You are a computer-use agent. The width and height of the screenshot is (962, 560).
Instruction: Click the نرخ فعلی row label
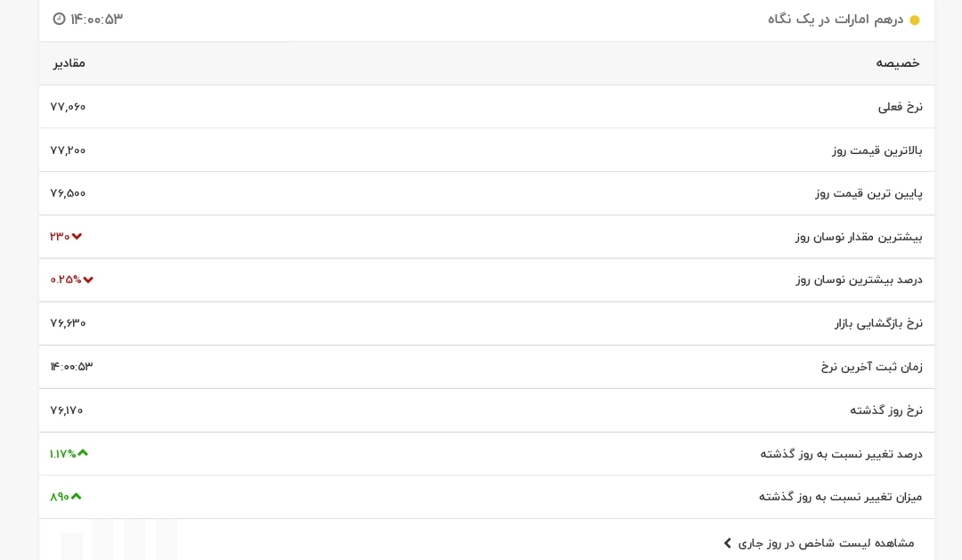click(x=900, y=107)
